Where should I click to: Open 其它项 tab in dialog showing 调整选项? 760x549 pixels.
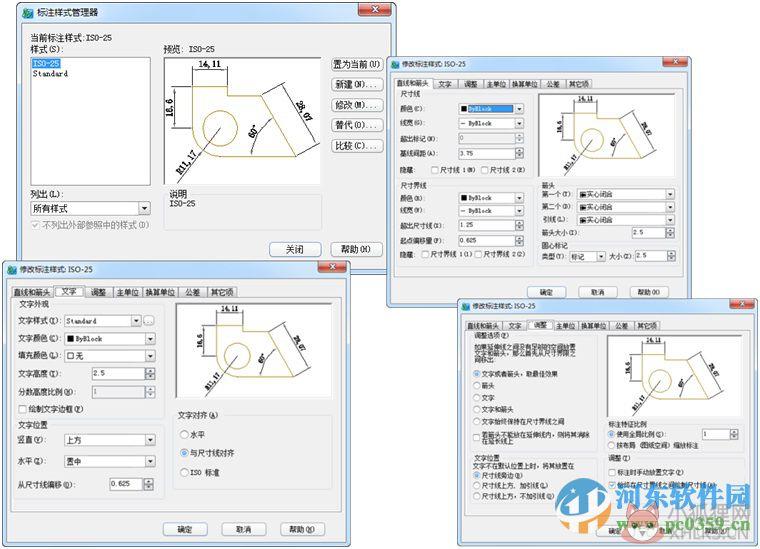[647, 326]
